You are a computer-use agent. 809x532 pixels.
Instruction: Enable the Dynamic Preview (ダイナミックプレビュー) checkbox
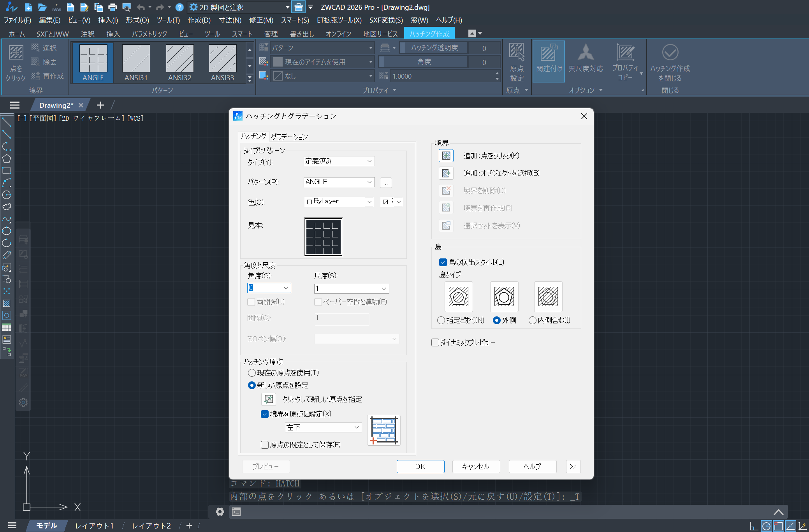coord(435,342)
